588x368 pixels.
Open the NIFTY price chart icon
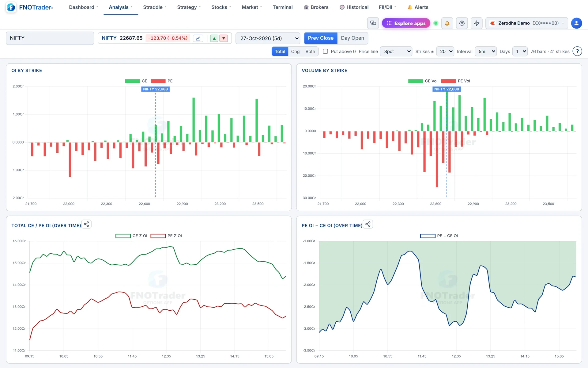(x=198, y=38)
